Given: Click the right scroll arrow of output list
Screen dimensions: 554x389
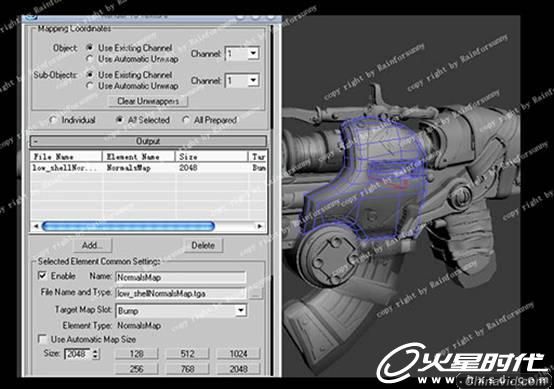Looking at the screenshot, I should point(260,226).
